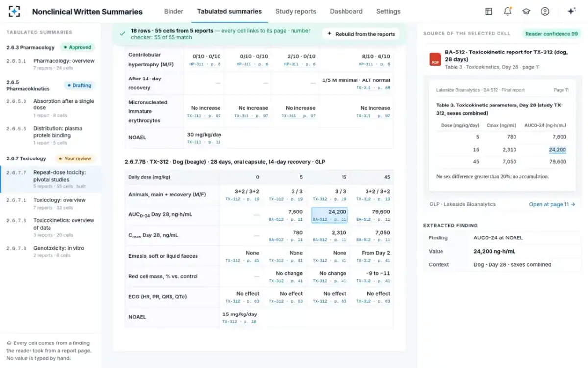
Task: Click the 2.6.3 Pharmacology section heading
Action: coord(30,48)
